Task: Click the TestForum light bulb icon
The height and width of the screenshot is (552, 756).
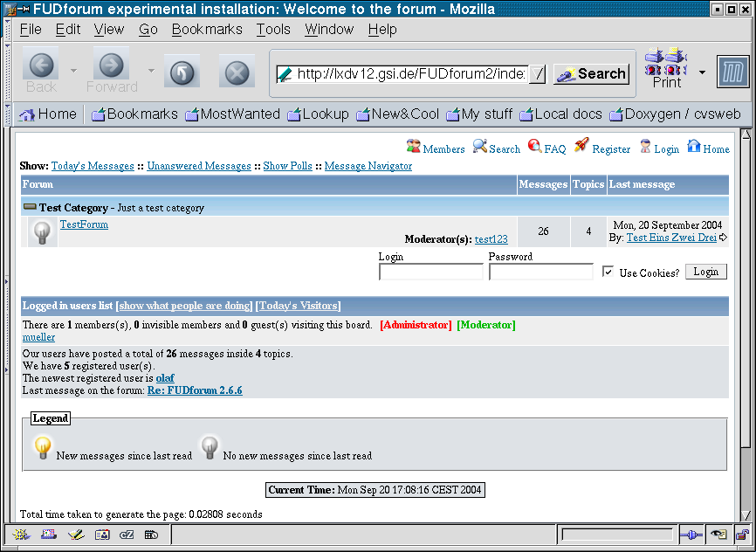Action: pyautogui.click(x=42, y=232)
